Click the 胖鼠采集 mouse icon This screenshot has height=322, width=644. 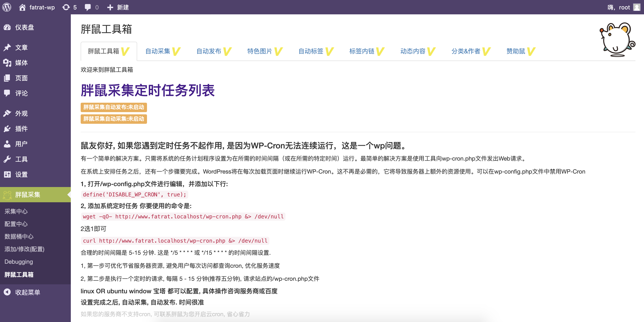[7, 195]
